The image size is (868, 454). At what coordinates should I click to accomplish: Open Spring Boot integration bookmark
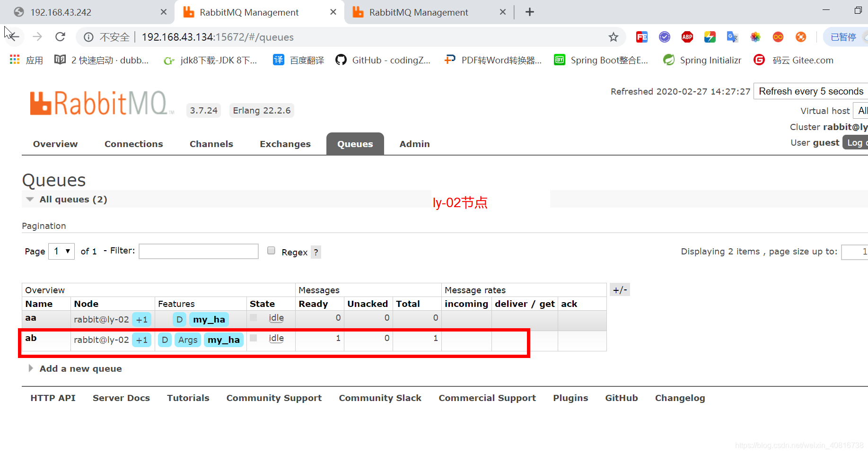click(x=601, y=60)
